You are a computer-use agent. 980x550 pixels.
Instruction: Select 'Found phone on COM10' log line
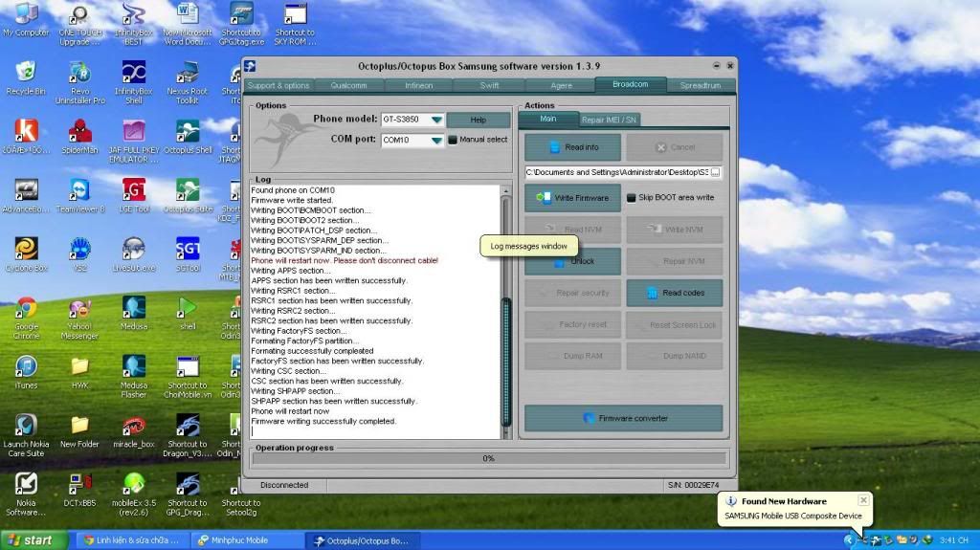tap(293, 190)
